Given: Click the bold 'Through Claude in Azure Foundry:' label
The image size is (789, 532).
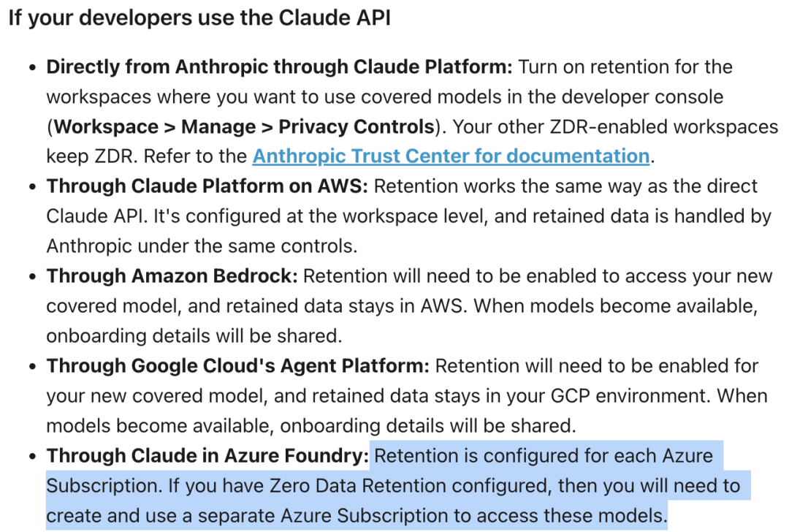Looking at the screenshot, I should tap(207, 455).
